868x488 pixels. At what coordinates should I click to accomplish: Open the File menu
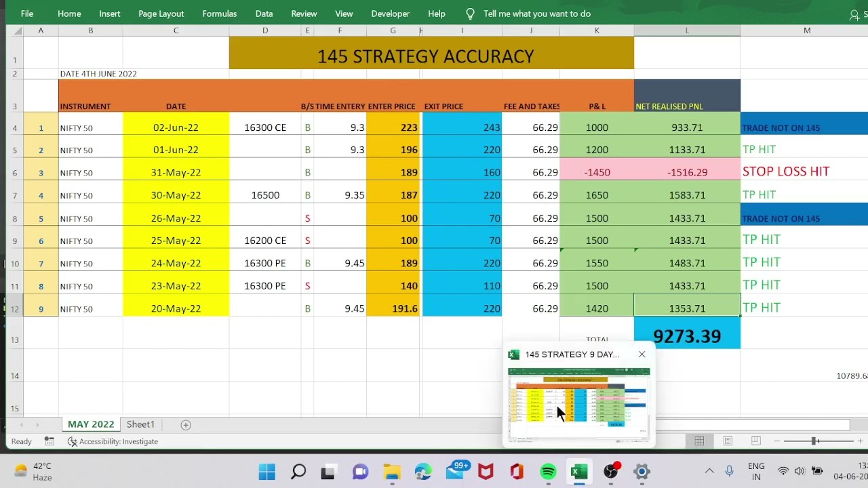coord(27,14)
